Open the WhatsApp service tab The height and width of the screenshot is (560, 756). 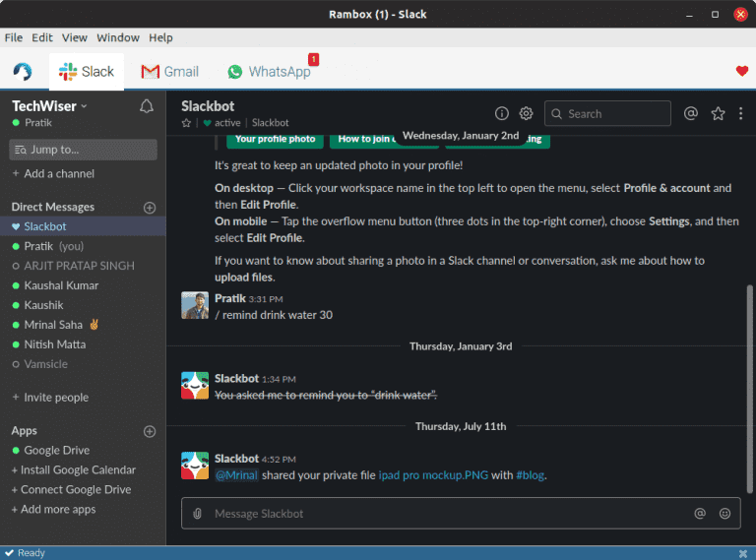click(x=269, y=71)
